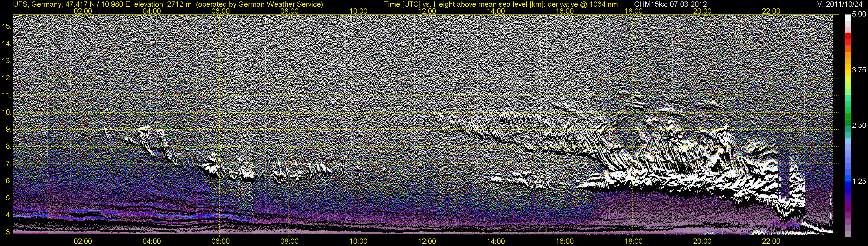This screenshot has width=868, height=246.
Task: Click the 22:00 label on the upper time axis
Action: tap(771, 11)
